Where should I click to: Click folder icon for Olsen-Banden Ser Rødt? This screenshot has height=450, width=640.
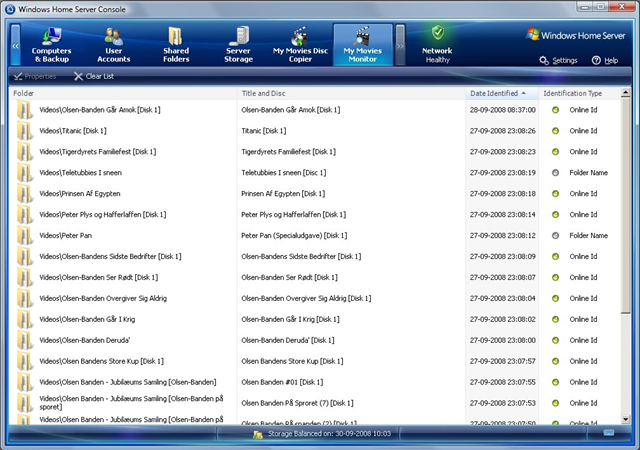point(24,277)
